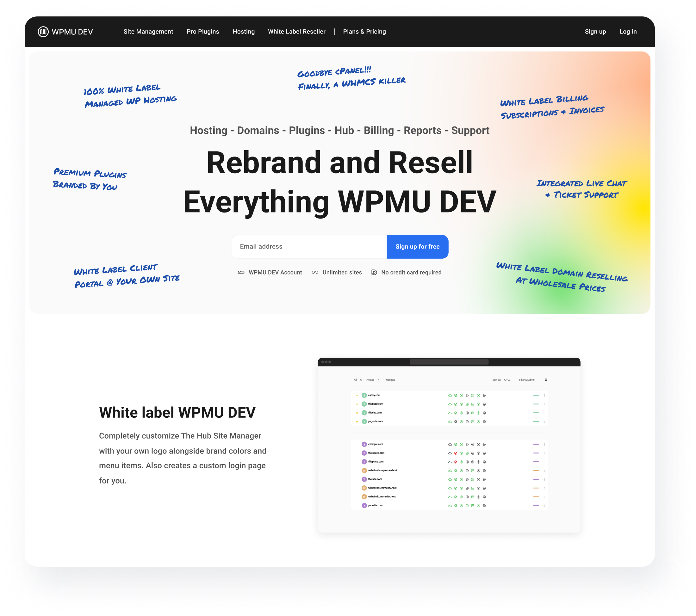Open the three-dot menu for example.com

pyautogui.click(x=544, y=445)
